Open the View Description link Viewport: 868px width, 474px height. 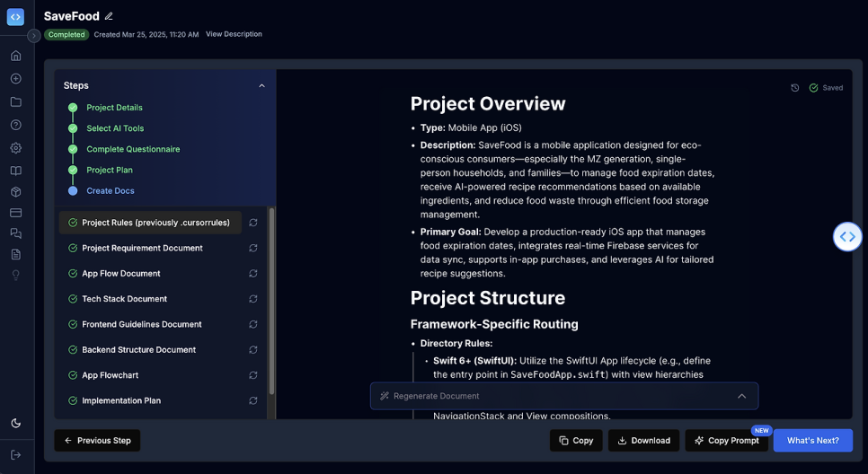(x=234, y=34)
